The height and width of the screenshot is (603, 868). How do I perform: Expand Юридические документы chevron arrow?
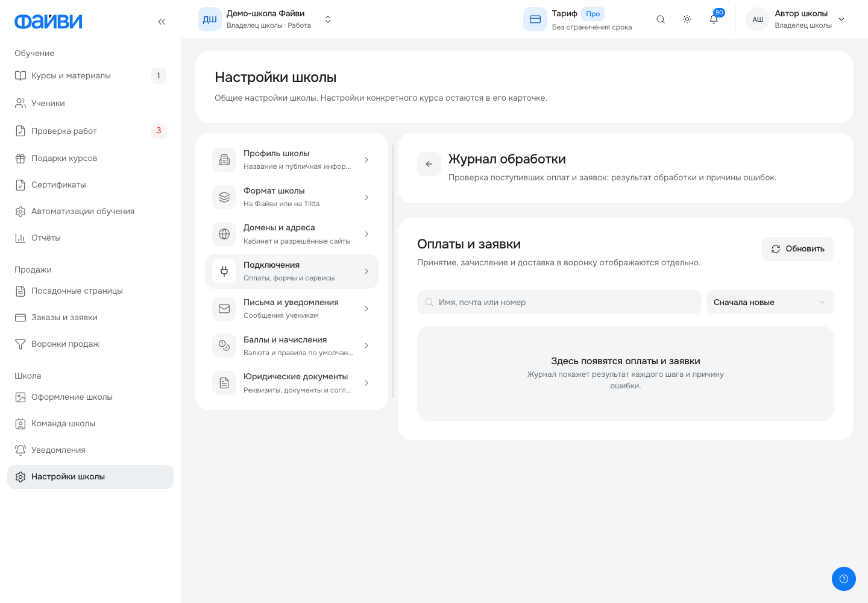click(366, 383)
